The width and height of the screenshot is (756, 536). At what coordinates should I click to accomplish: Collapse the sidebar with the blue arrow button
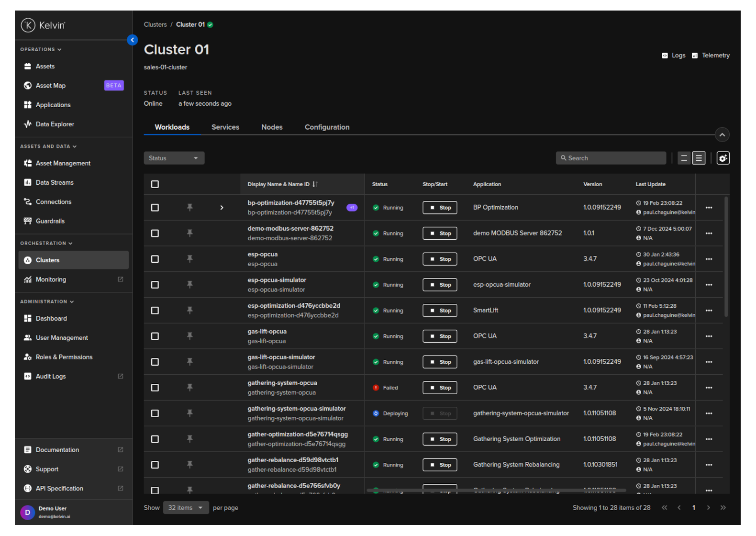pos(133,40)
